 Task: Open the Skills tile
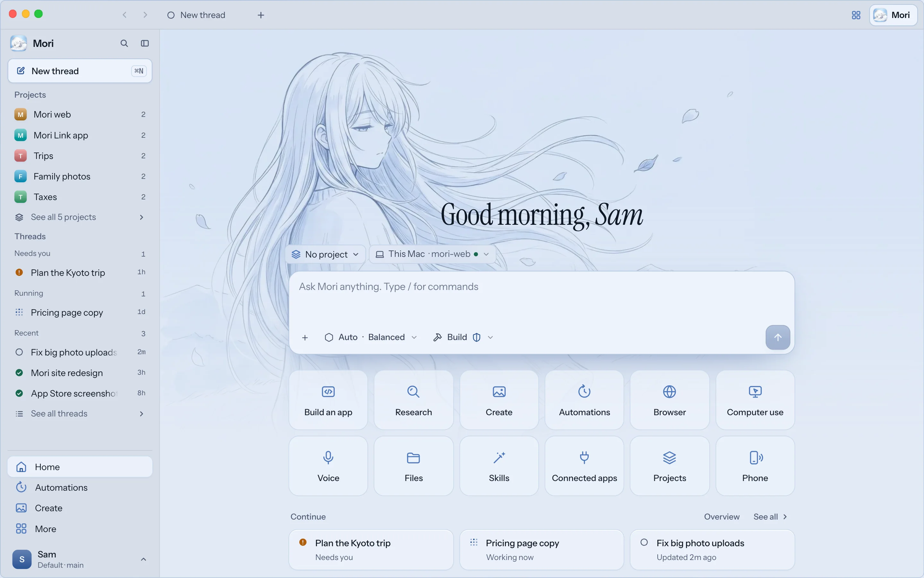point(499,466)
